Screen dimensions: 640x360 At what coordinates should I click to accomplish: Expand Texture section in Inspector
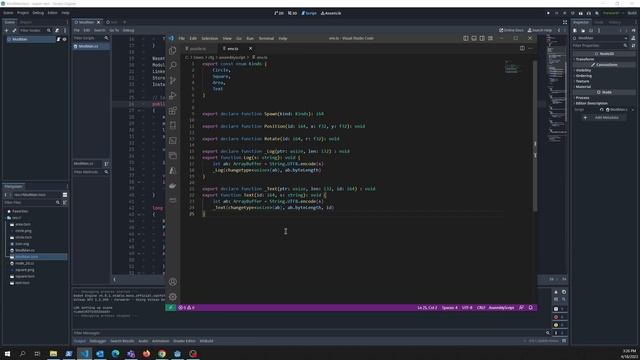point(582,81)
